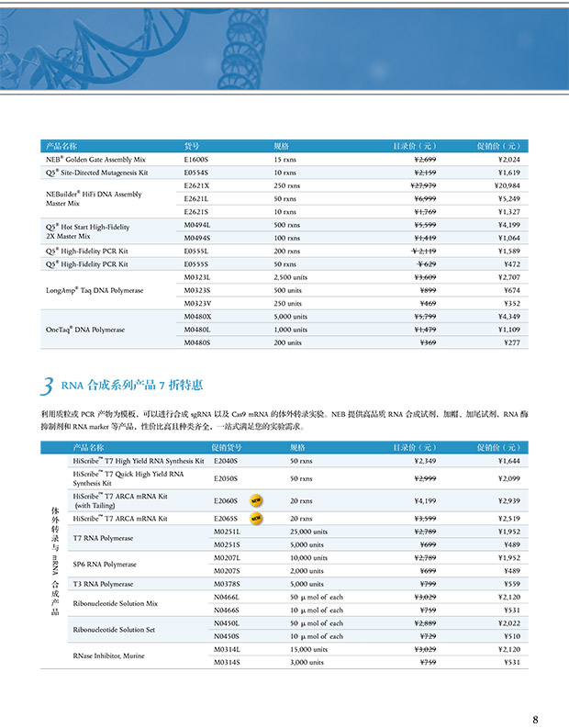Click the Ribonucleotide Solution Mix product name
The image size is (569, 728).
(115, 603)
